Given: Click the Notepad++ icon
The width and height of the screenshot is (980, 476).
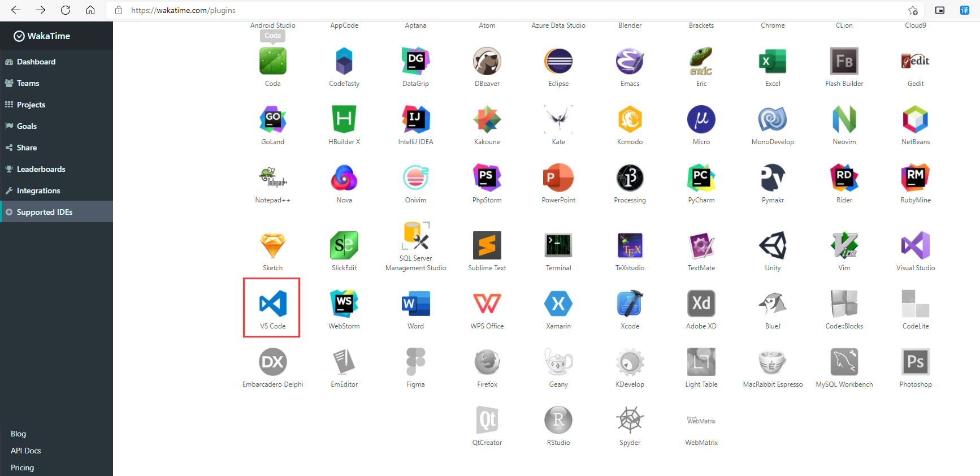Looking at the screenshot, I should click(x=272, y=178).
